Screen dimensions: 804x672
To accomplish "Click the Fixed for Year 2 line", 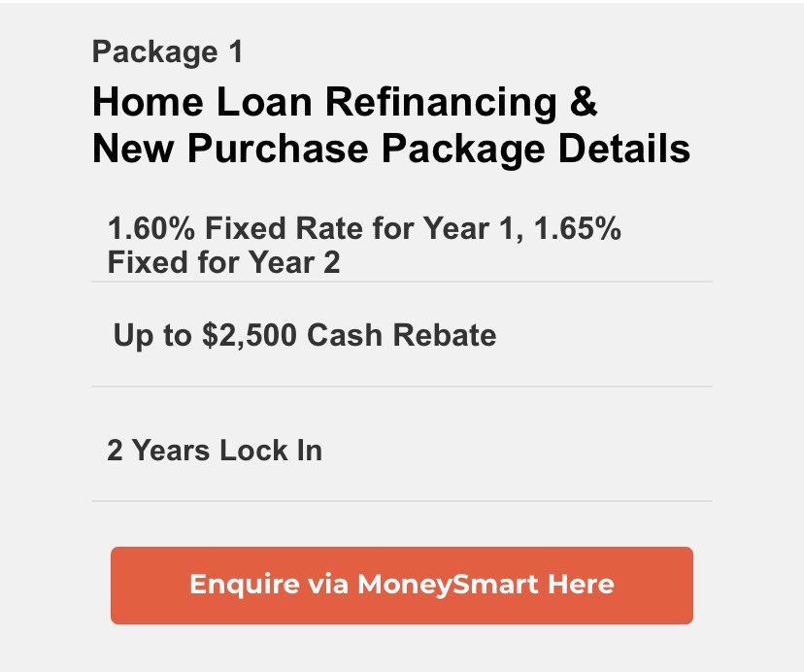I will [x=223, y=262].
